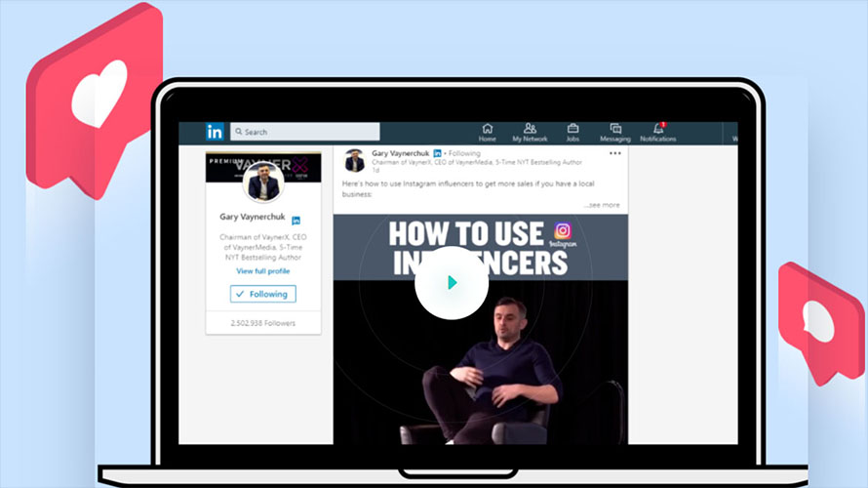Open Messaging
This screenshot has height=488, width=868.
click(x=615, y=133)
